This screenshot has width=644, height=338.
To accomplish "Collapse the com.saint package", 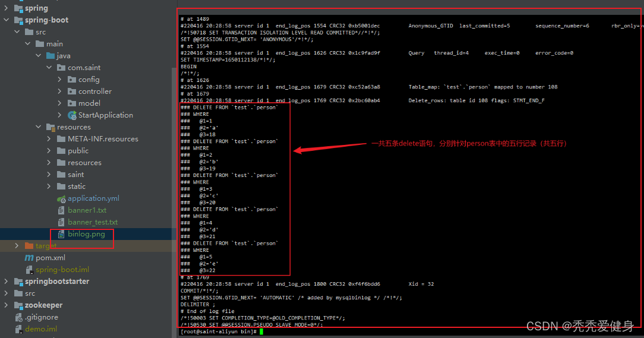I will click(49, 67).
